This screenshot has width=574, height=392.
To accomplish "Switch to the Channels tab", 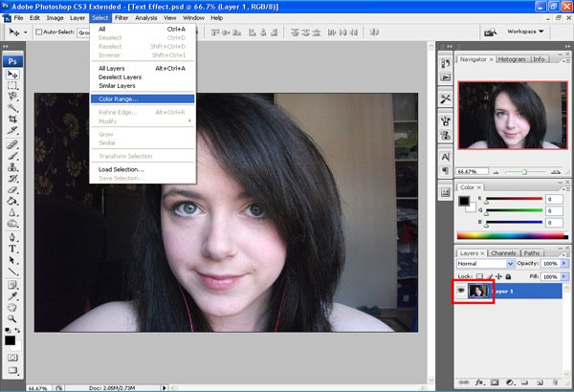I will click(503, 253).
